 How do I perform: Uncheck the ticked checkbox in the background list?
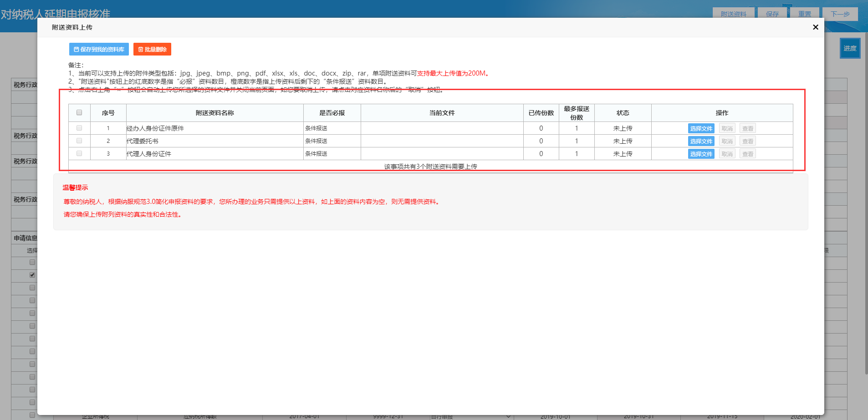point(32,275)
